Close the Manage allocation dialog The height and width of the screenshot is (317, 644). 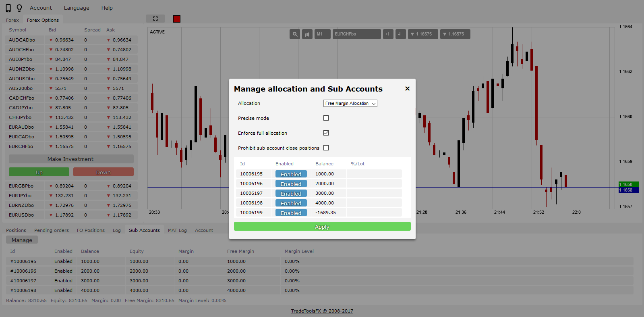[407, 89]
